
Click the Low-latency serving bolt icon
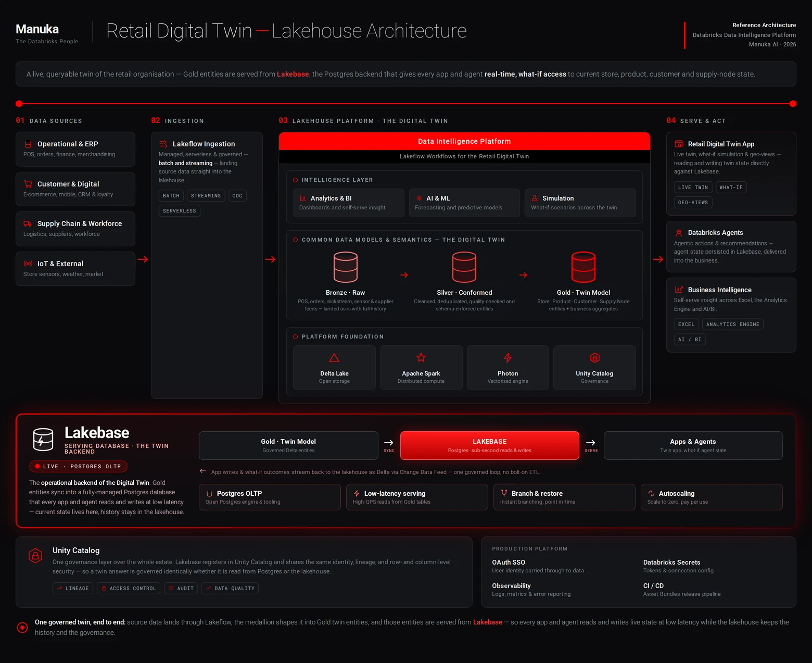coord(357,493)
